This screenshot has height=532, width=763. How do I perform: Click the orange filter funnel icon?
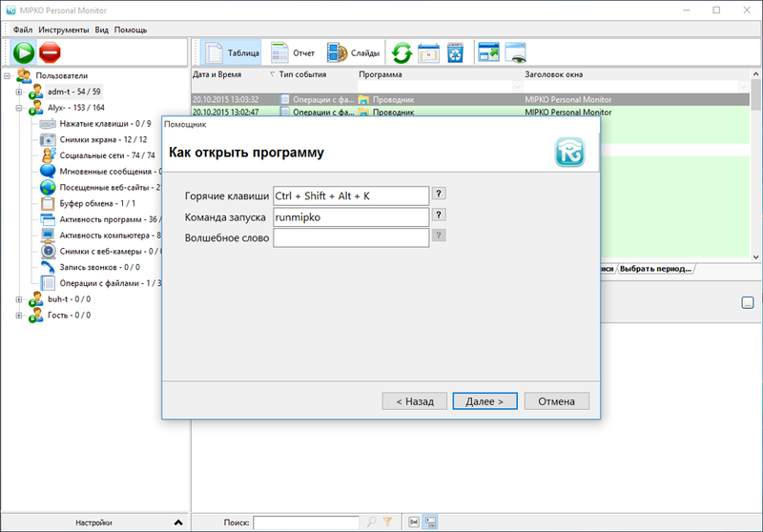point(387,522)
